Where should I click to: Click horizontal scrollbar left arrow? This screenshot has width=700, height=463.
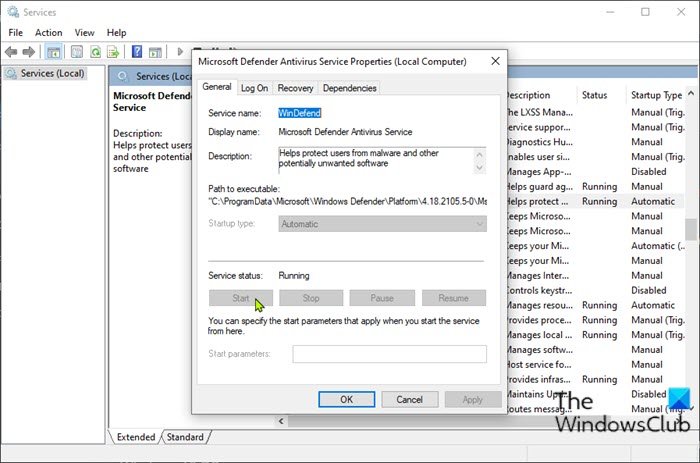pyautogui.click(x=281, y=421)
